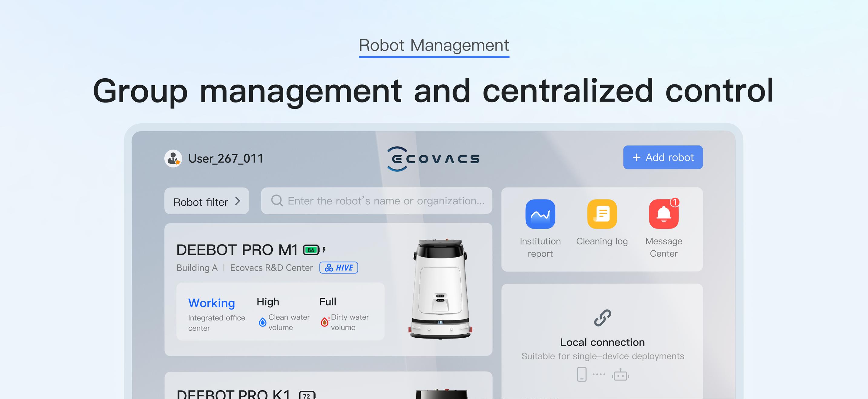This screenshot has height=399, width=868.
Task: Open the Local connection card title
Action: click(602, 342)
